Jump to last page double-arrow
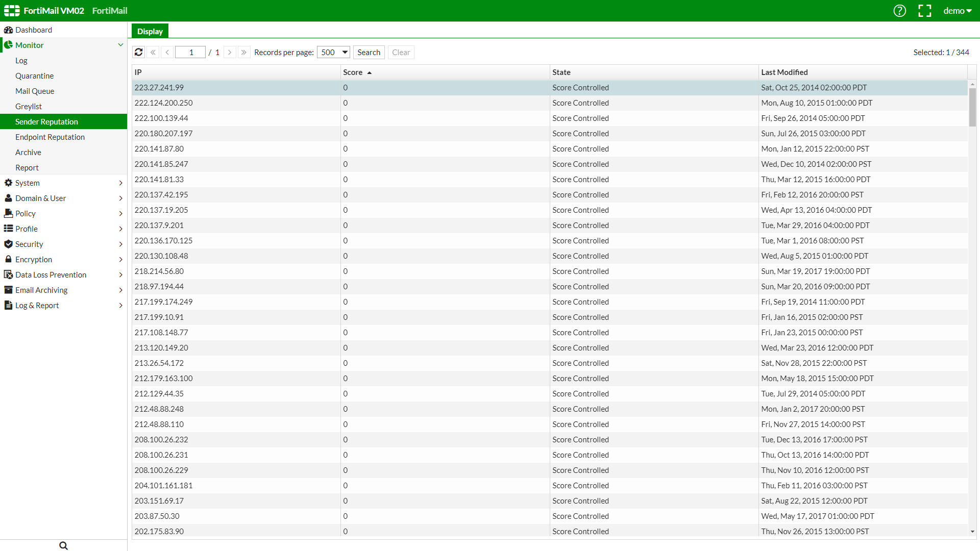980x551 pixels. [243, 52]
